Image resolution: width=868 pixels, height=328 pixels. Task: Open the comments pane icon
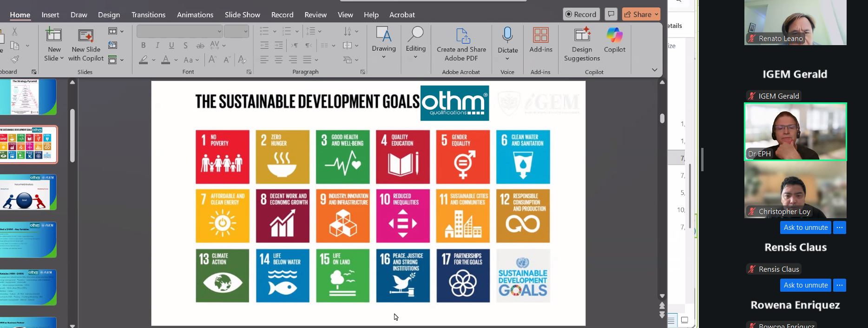611,14
